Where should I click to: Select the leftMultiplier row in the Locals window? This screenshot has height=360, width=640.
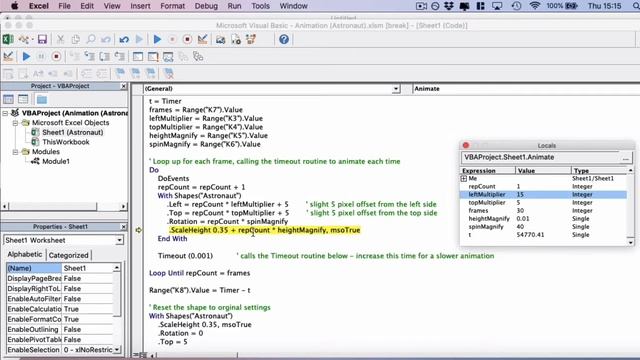[544, 195]
